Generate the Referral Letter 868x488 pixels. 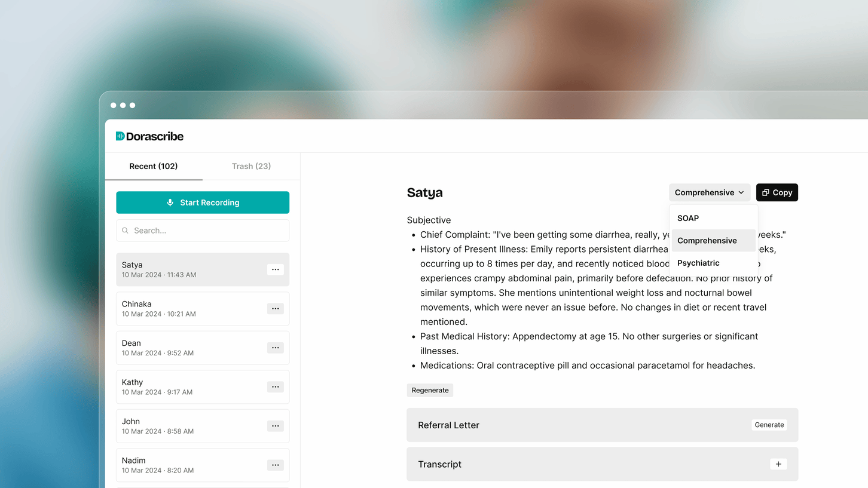pos(769,425)
